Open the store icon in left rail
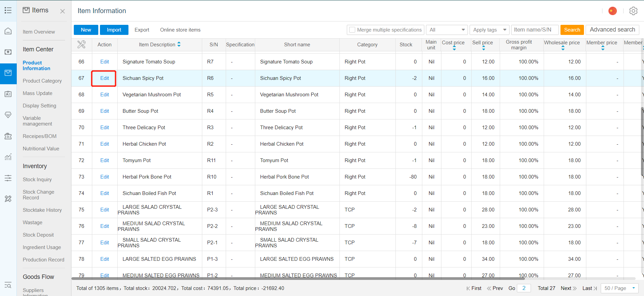Image resolution: width=644 pixels, height=296 pixels. [x=8, y=136]
